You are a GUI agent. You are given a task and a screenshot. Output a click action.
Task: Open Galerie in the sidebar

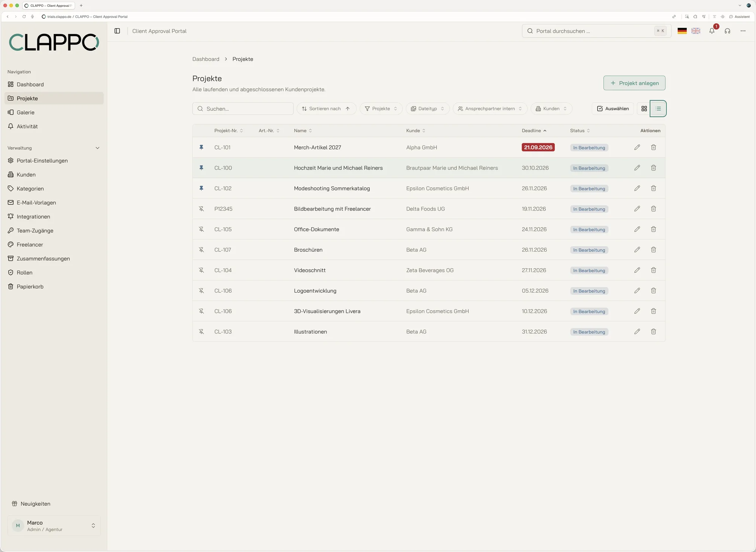pyautogui.click(x=54, y=112)
